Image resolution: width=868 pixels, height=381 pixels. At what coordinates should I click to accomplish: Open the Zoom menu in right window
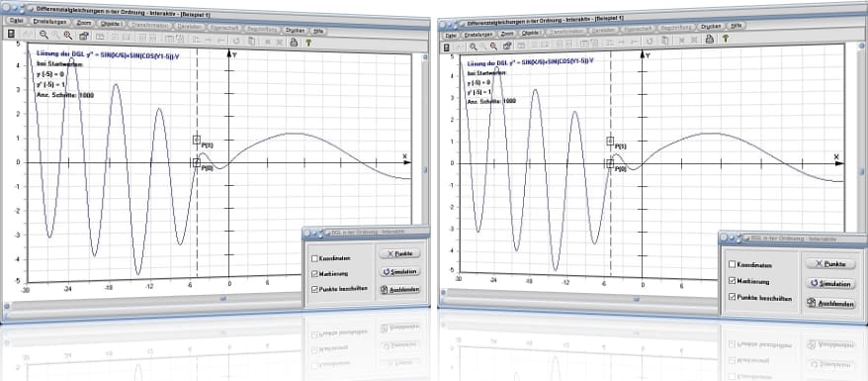point(506,34)
